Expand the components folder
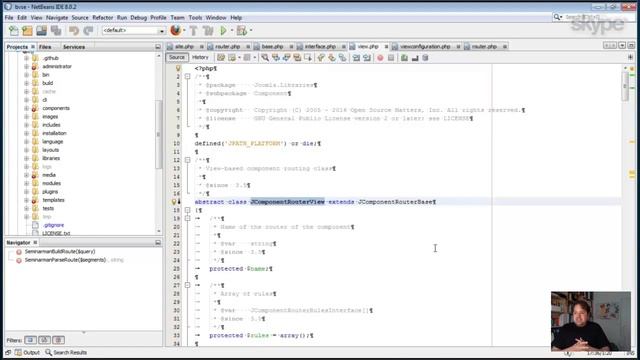 coord(27,108)
